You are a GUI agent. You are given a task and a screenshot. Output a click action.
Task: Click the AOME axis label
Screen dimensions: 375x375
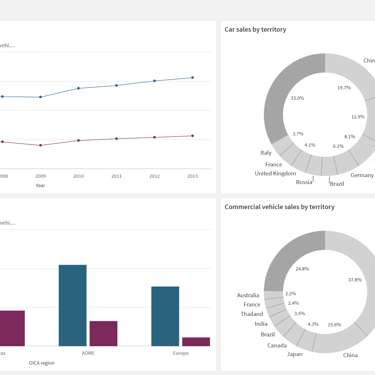coord(88,353)
